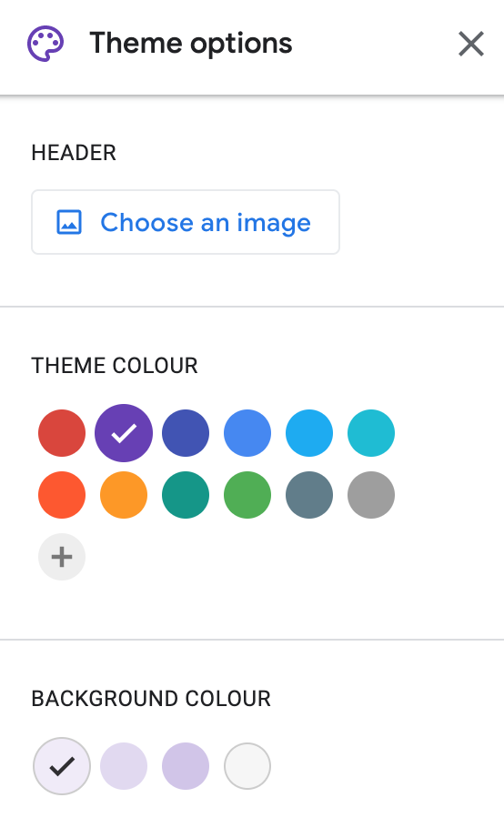Pick the indigo theme colour
The image size is (504, 828).
pos(186,433)
